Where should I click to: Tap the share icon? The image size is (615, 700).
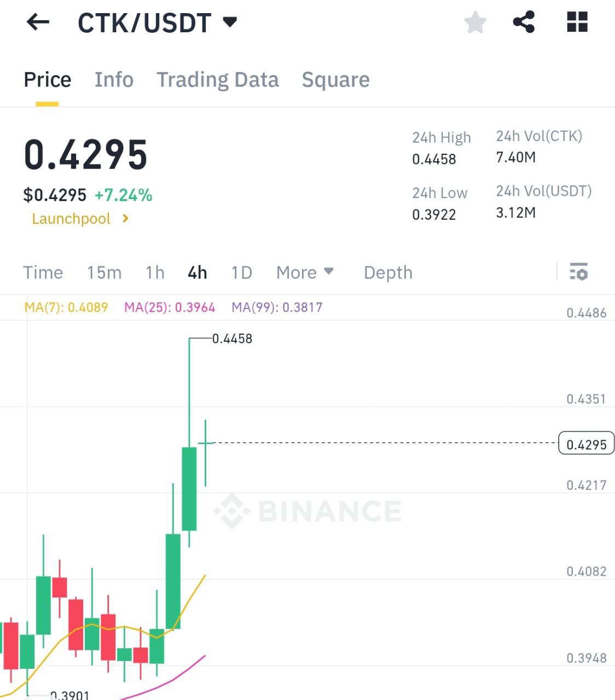coord(524,22)
